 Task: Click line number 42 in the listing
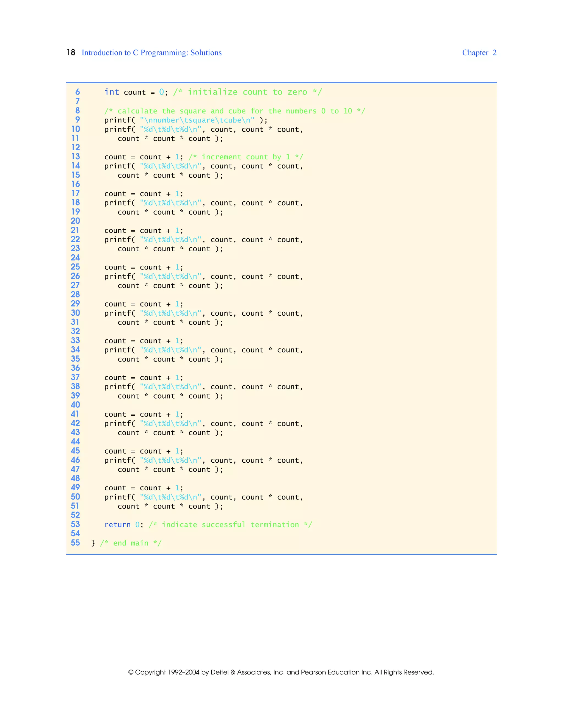(75, 423)
